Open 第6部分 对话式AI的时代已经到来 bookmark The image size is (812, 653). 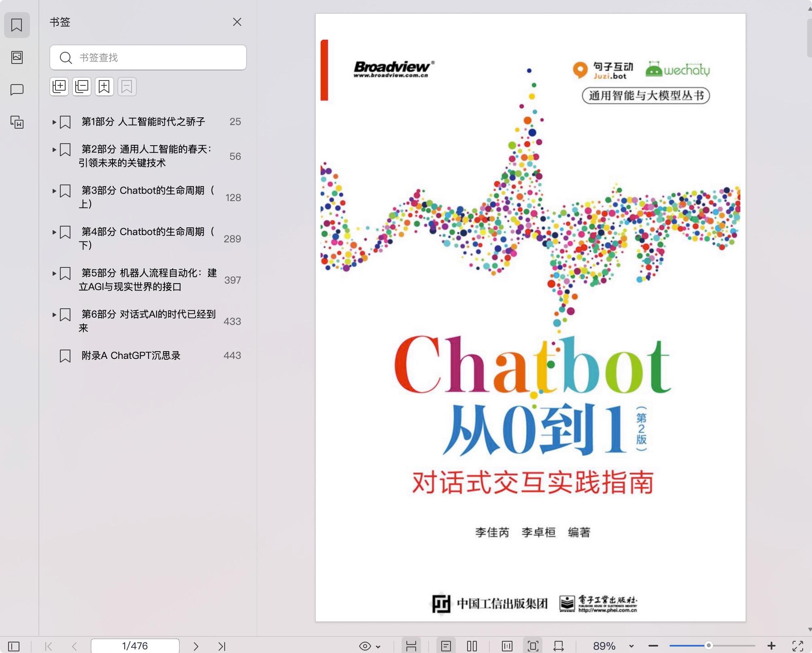(x=147, y=321)
